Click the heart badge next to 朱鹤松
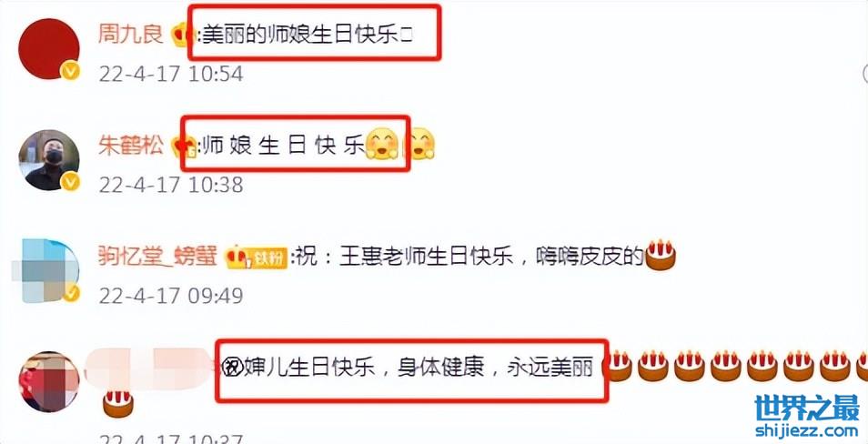Viewport: 868px width, 444px height. [181, 146]
